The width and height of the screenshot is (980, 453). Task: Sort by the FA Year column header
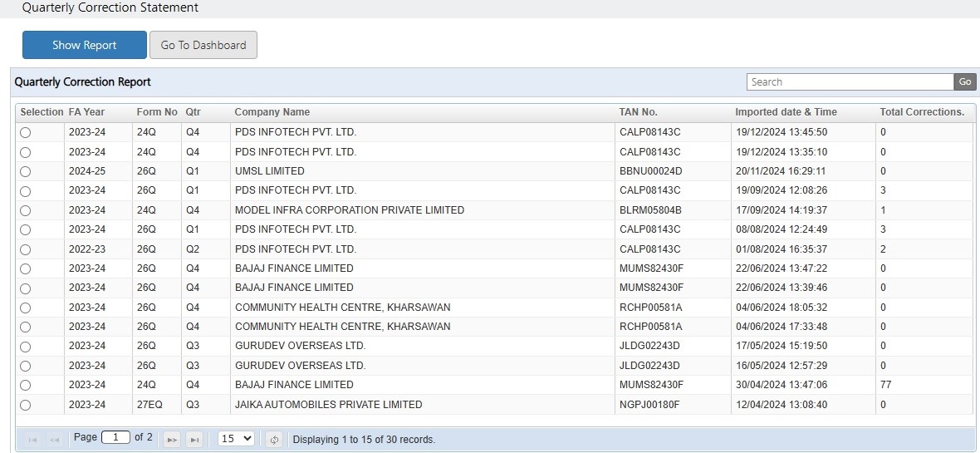[x=87, y=112]
